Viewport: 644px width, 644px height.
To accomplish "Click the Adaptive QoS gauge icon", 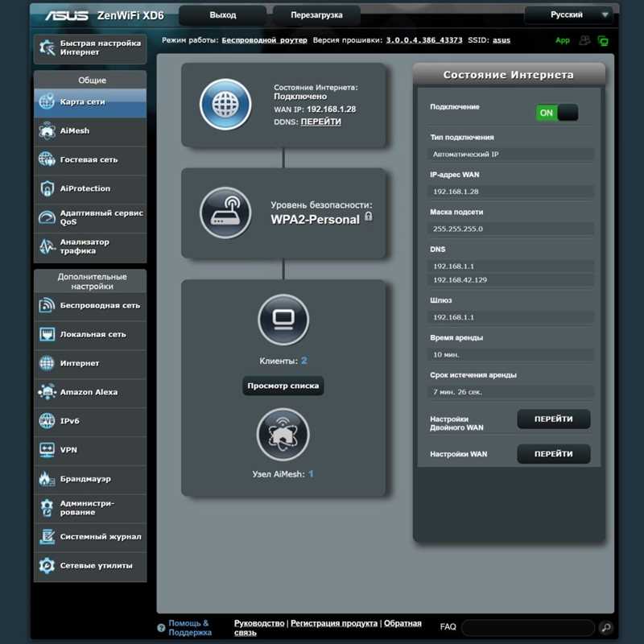I will pyautogui.click(x=47, y=217).
